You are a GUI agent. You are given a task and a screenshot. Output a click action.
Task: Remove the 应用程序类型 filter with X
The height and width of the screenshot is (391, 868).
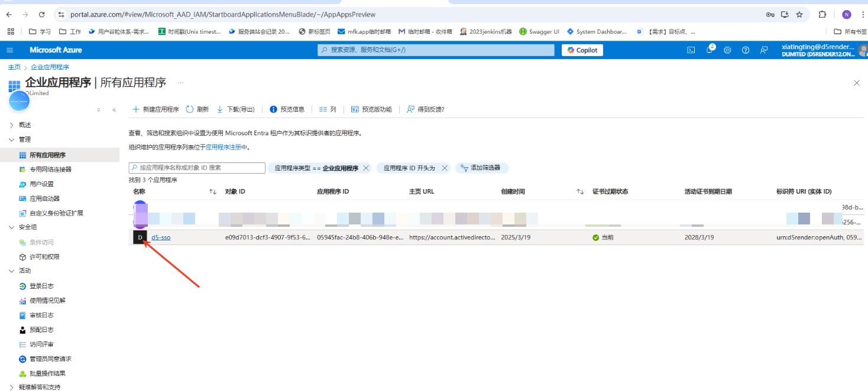pos(366,168)
